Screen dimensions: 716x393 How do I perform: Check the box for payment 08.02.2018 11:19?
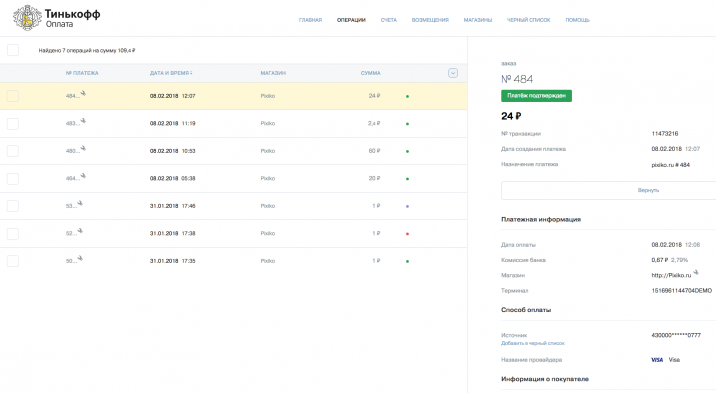pos(13,124)
